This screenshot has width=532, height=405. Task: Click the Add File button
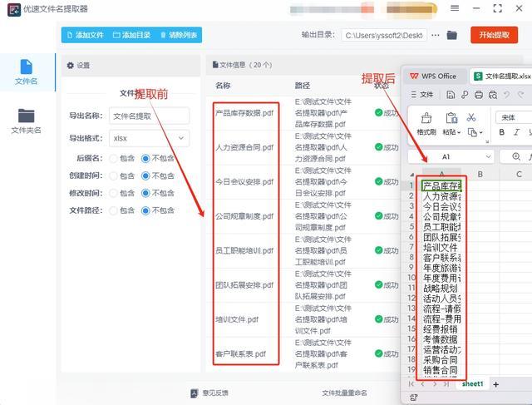pos(85,35)
